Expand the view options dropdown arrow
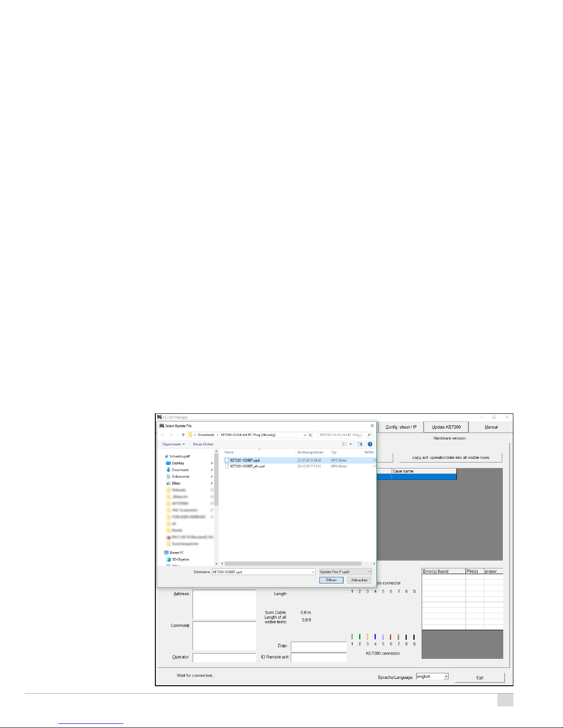 (x=351, y=444)
